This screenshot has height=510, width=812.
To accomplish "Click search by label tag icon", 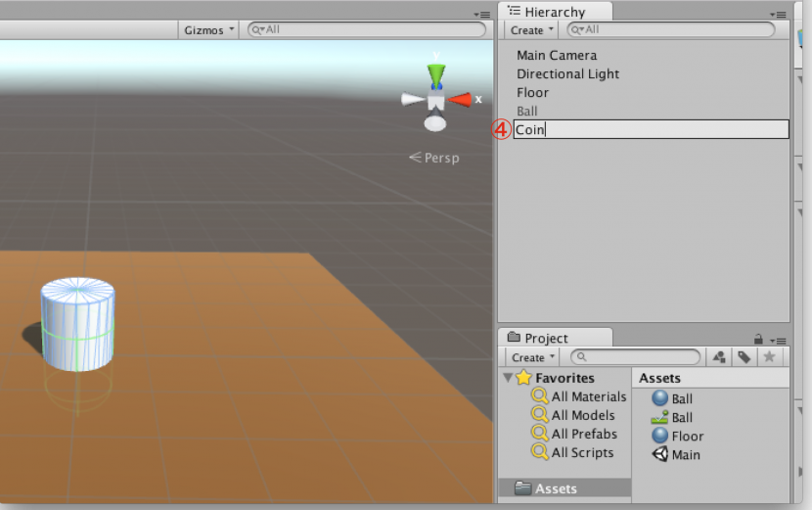I will tap(744, 357).
